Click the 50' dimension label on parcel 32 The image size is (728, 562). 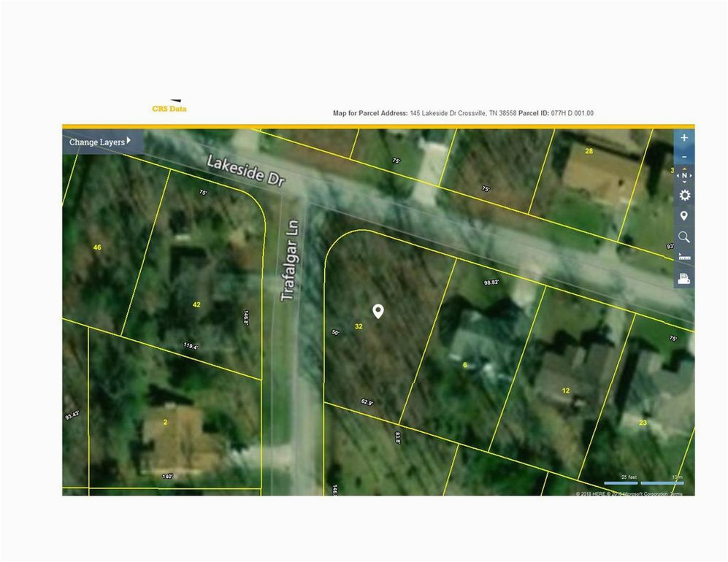click(336, 332)
